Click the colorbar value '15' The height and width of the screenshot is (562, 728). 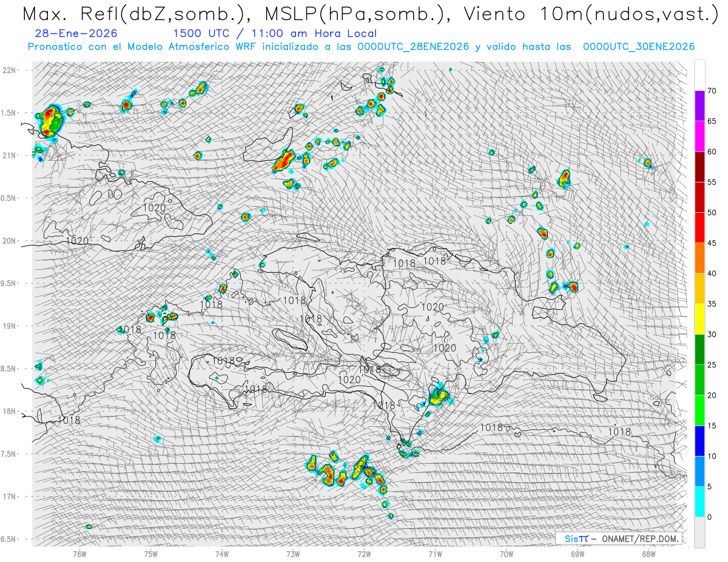(712, 426)
